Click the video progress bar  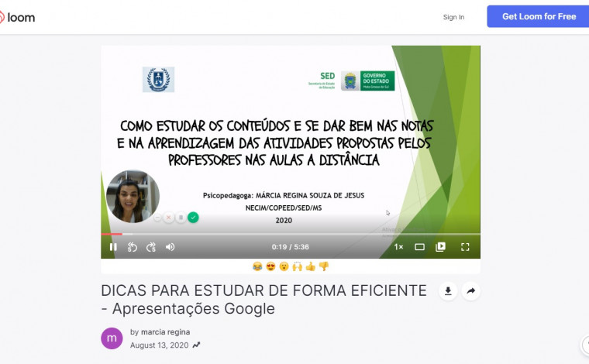[291, 234]
